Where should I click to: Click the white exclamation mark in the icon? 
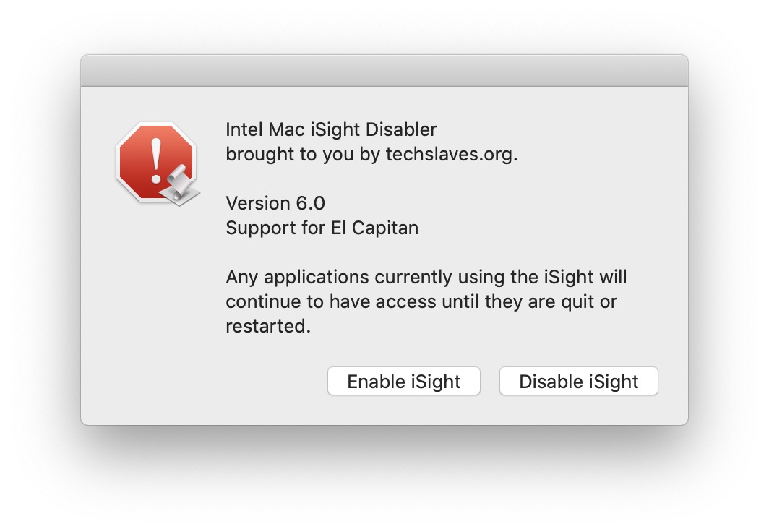pyautogui.click(x=155, y=159)
